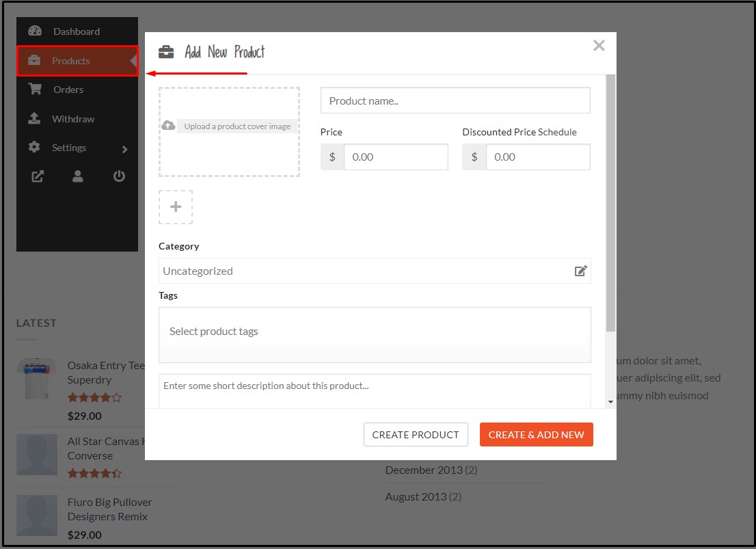Screen dimensions: 756x549
Task: Open the August 2013 archive link
Action: 416,496
